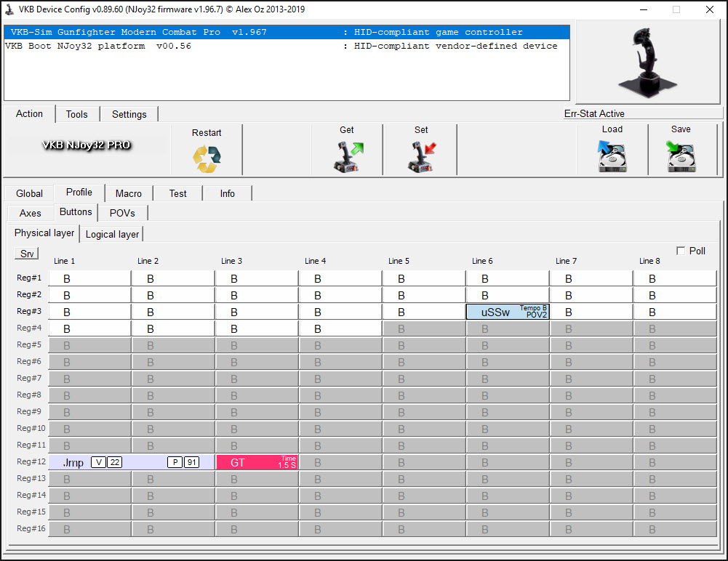The height and width of the screenshot is (561, 728).
Task: Click Reg#2 Line 6 B cell
Action: point(508,295)
